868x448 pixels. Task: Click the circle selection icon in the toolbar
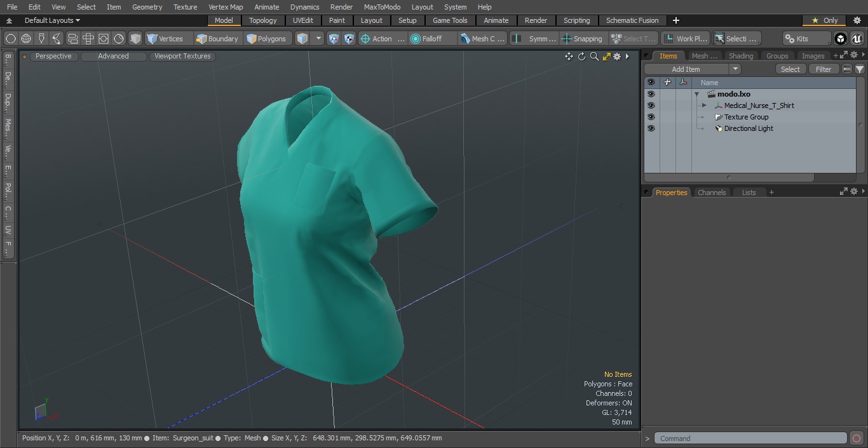(x=10, y=39)
